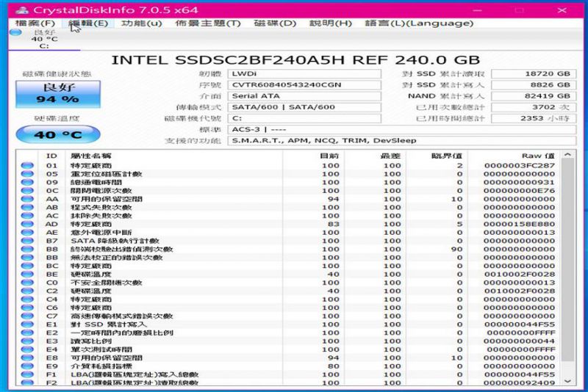The image size is (588, 392).
Task: Select raw value 0000003FC287 in row 01
Action: click(x=519, y=165)
